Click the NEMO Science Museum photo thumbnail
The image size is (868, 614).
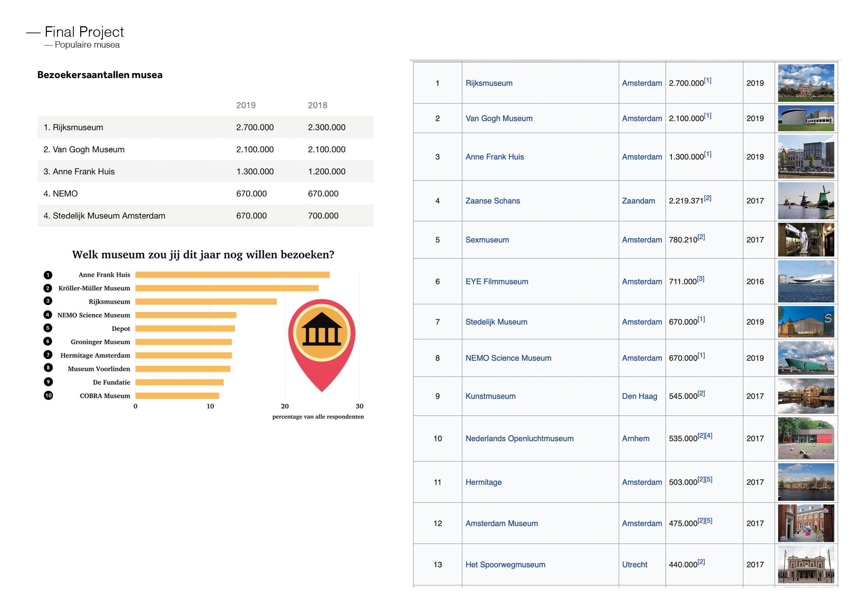[x=806, y=358]
